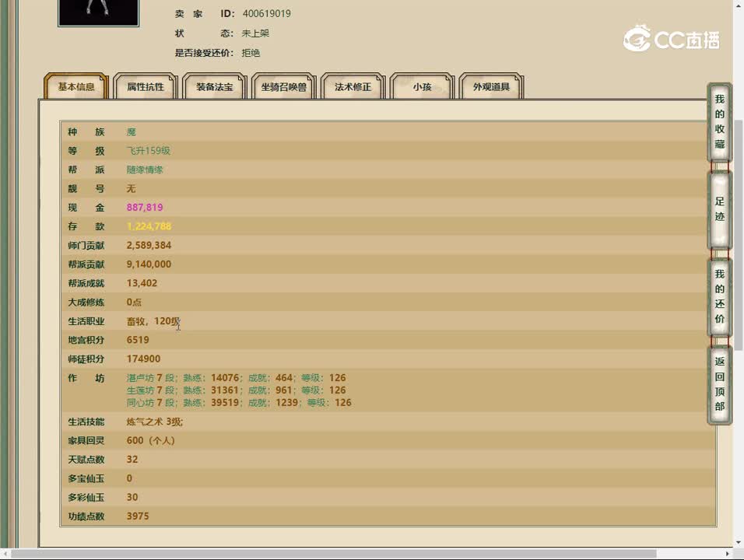
Task: Click the bargaining value 拒绝
Action: point(251,53)
